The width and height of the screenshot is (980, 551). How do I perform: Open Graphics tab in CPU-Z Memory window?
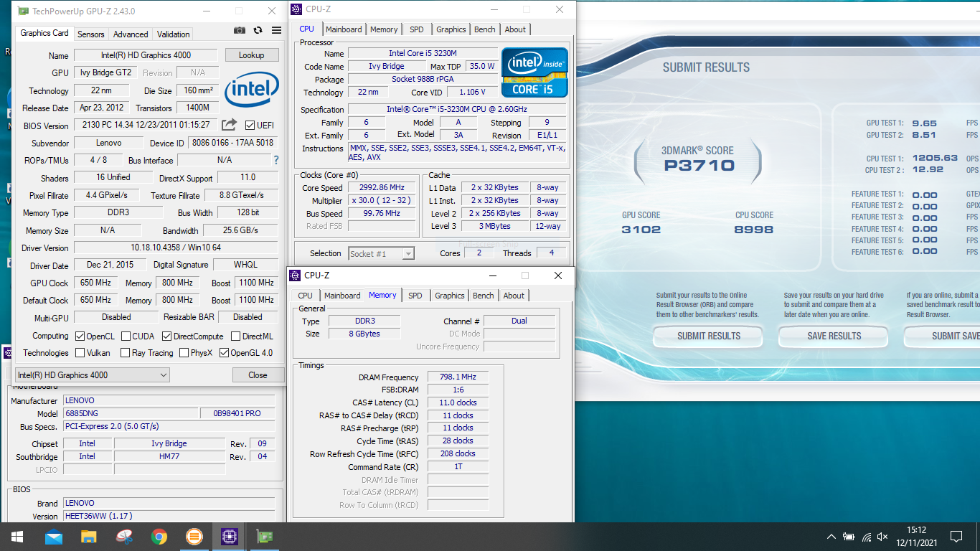coord(450,296)
